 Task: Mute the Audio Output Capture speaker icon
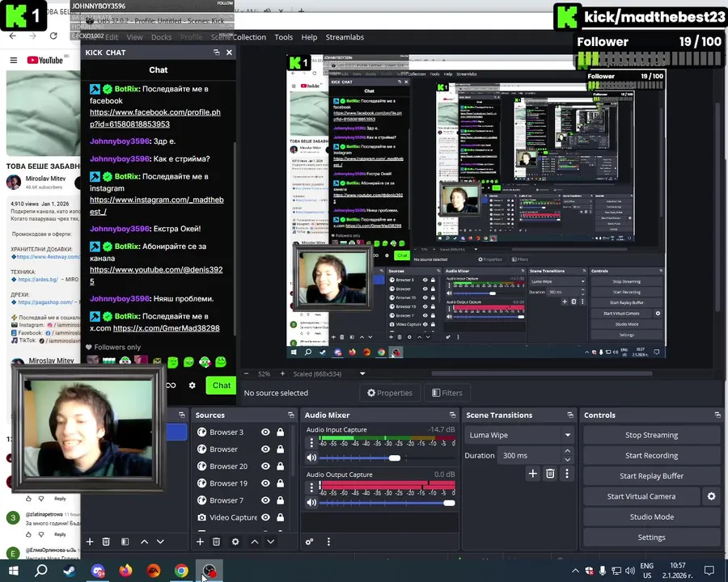tap(311, 503)
